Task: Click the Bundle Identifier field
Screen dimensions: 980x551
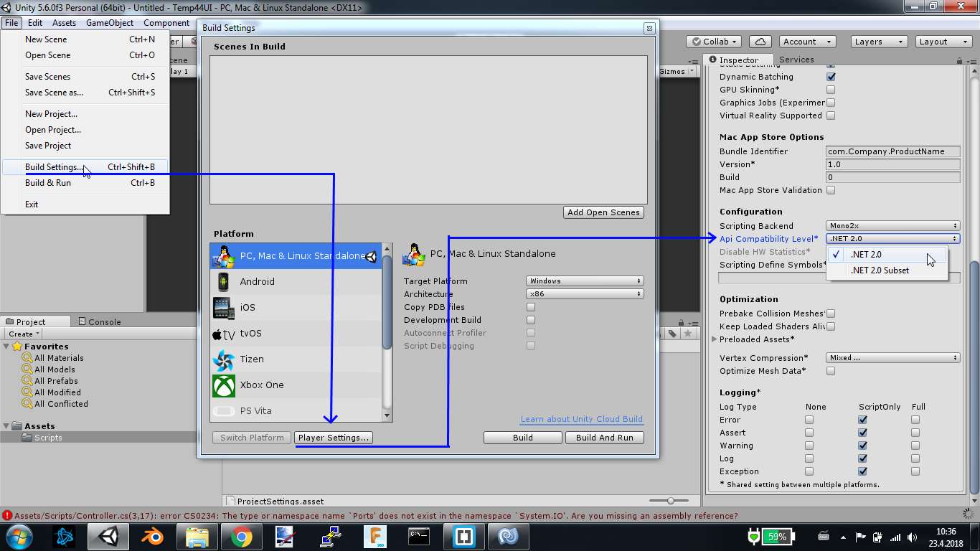Action: 893,151
